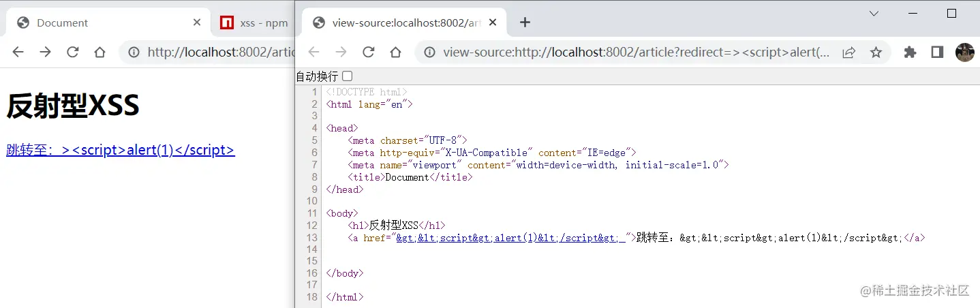Click the opening <head> tag line

[x=342, y=128]
